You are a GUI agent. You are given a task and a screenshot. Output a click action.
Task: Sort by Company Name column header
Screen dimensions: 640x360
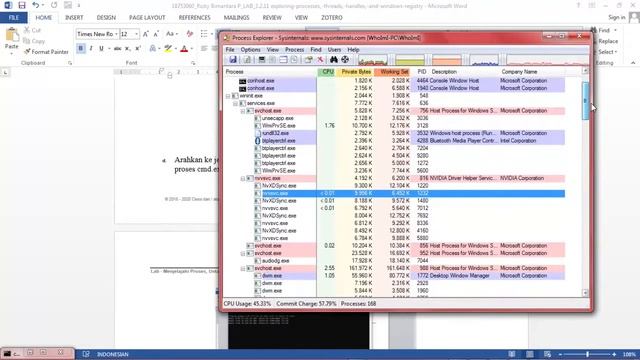point(519,72)
